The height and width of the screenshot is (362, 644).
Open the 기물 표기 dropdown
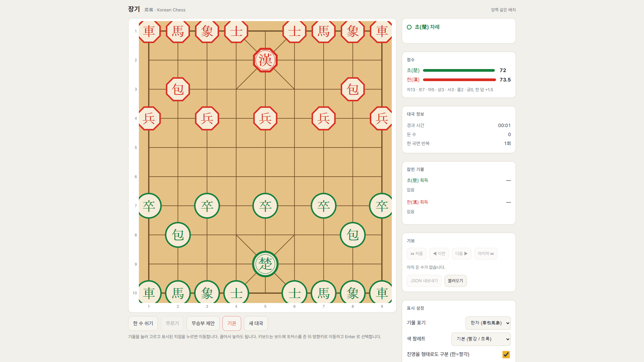tap(488, 323)
